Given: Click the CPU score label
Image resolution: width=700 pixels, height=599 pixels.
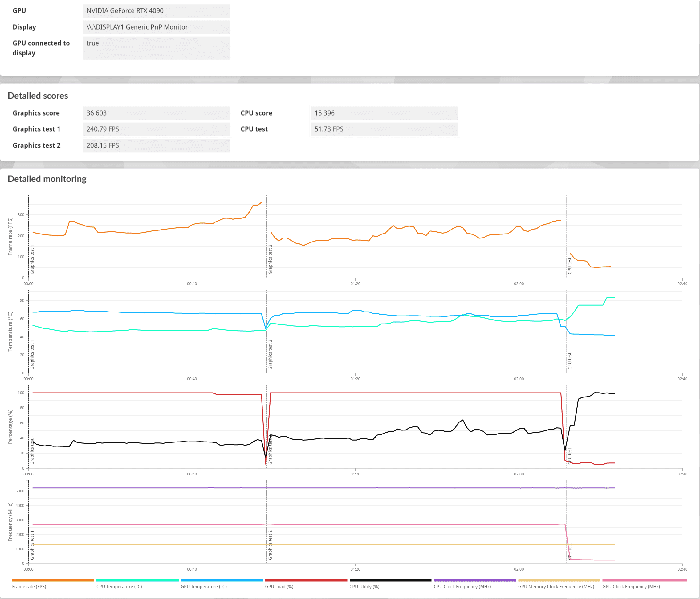Looking at the screenshot, I should click(256, 113).
